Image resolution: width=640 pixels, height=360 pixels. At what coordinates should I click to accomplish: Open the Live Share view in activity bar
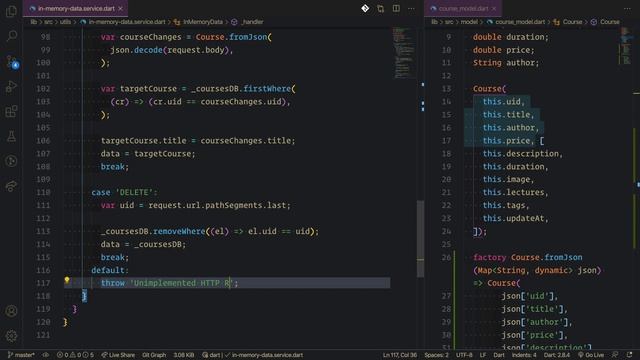coord(11,186)
